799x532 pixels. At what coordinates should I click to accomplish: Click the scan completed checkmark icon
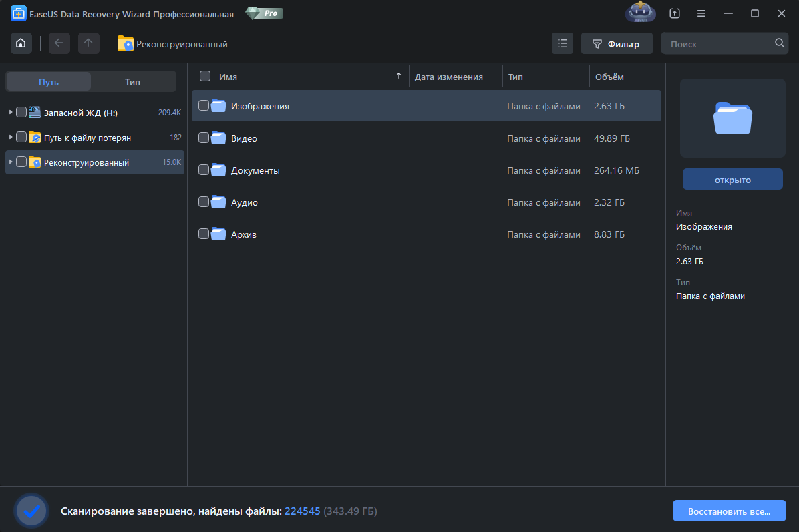pyautogui.click(x=31, y=511)
